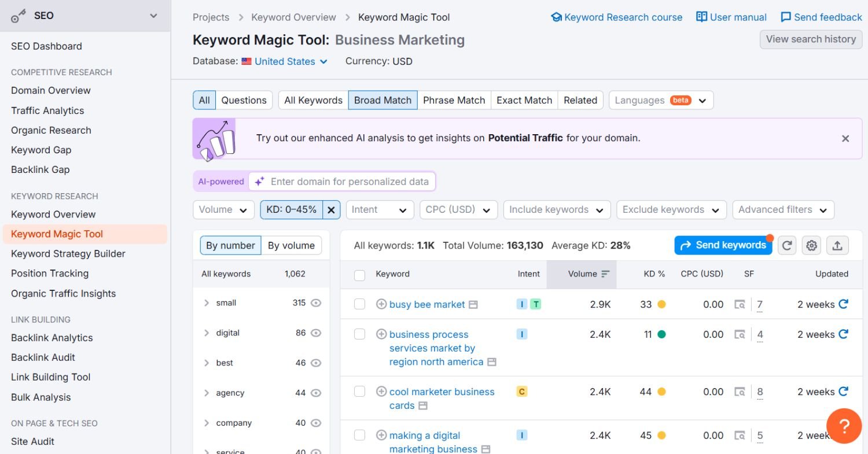
Task: Select the All Keywords match tab
Action: pos(313,100)
